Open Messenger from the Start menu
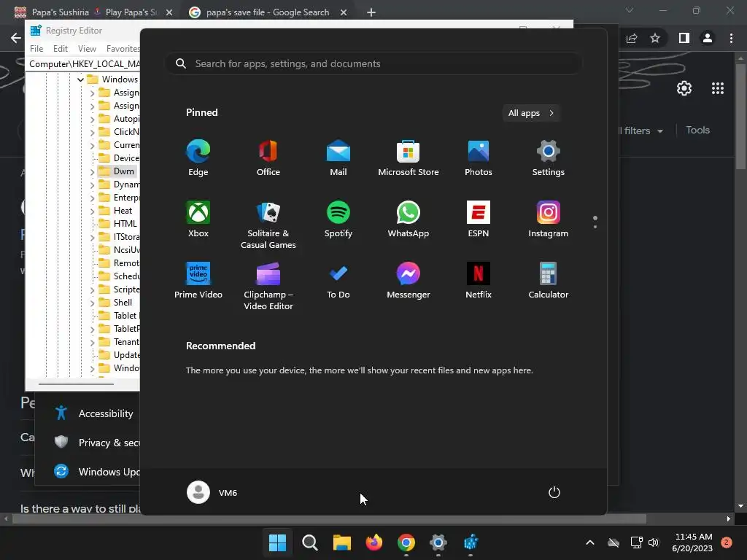747x560 pixels. 409,281
